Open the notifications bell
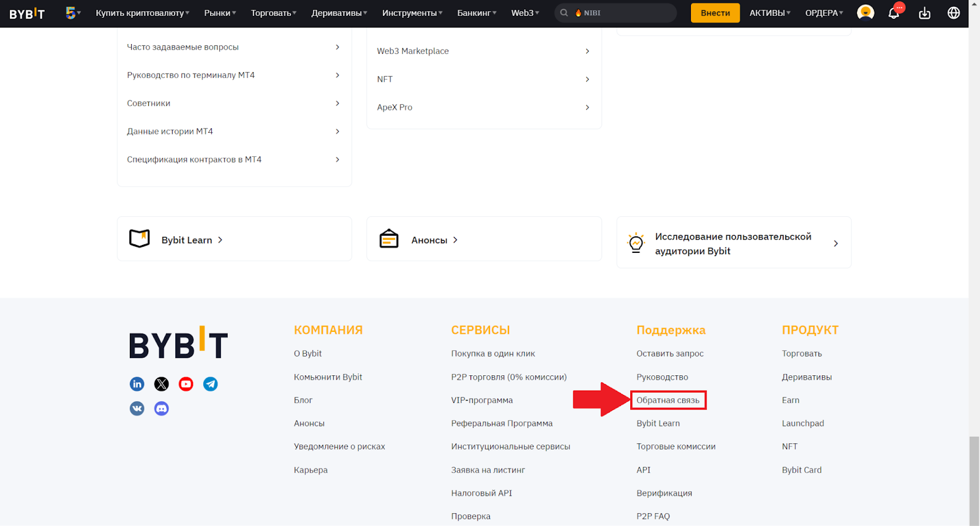980x526 pixels. pos(894,13)
